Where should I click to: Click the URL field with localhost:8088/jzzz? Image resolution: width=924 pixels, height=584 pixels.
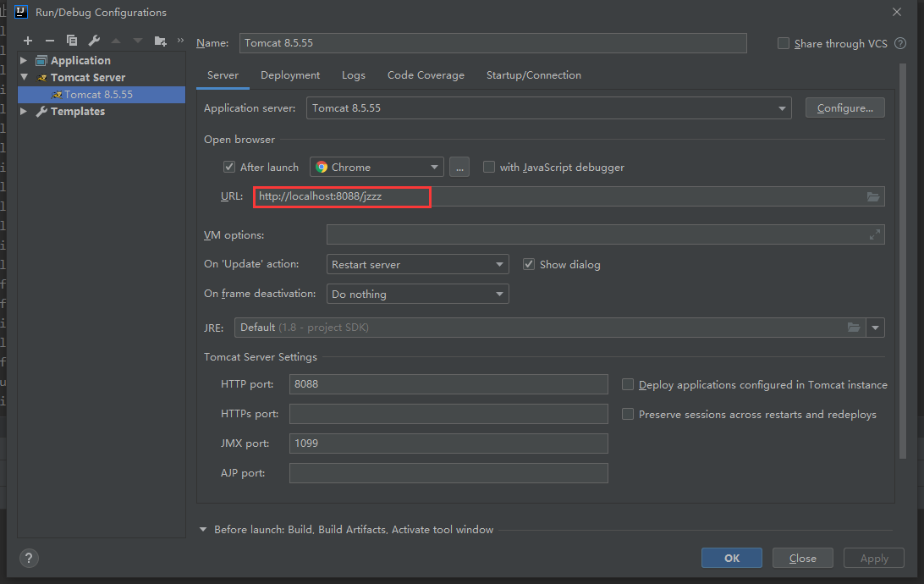(569, 196)
